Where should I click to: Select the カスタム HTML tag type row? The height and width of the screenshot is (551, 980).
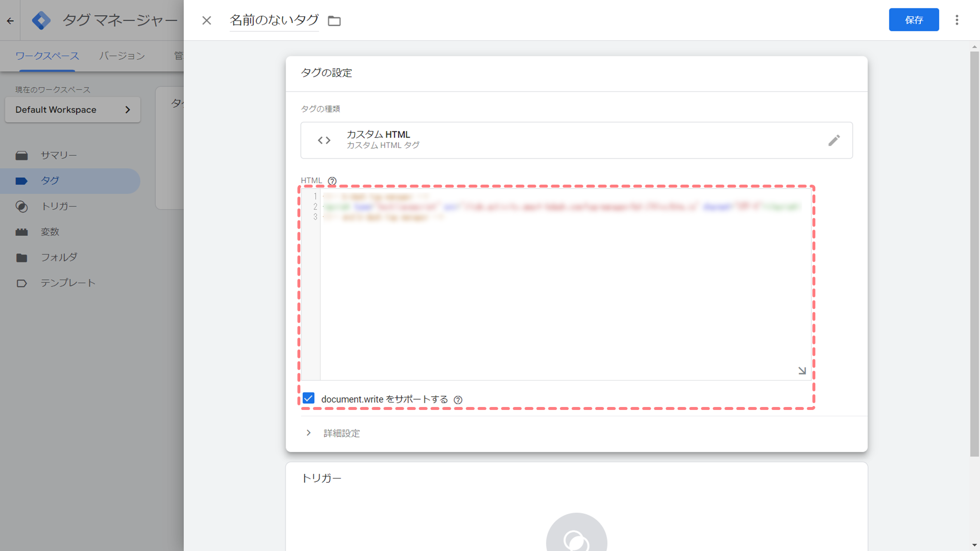click(x=576, y=140)
